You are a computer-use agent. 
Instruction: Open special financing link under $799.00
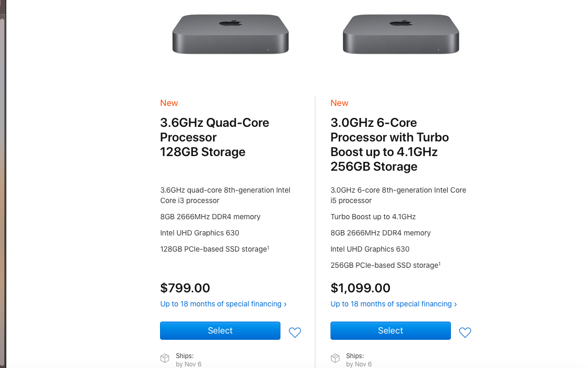(223, 304)
